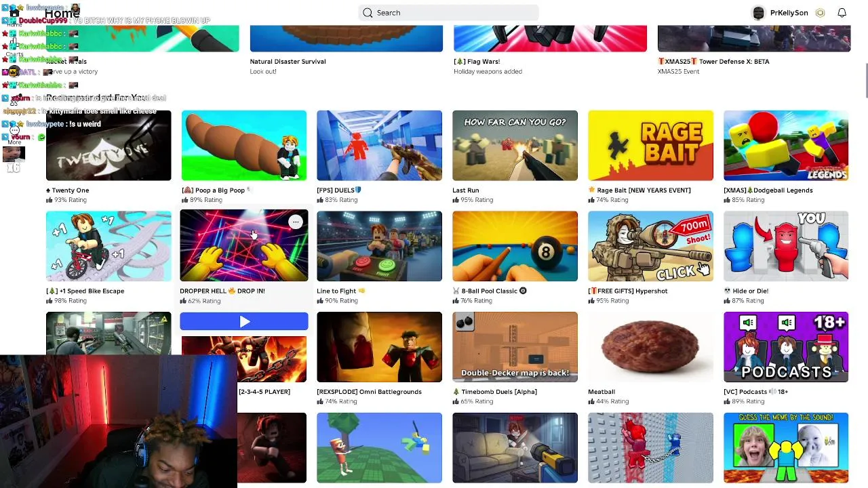This screenshot has width=868, height=488.
Task: Click the '44% Rating' under Meatball
Action: (609, 401)
